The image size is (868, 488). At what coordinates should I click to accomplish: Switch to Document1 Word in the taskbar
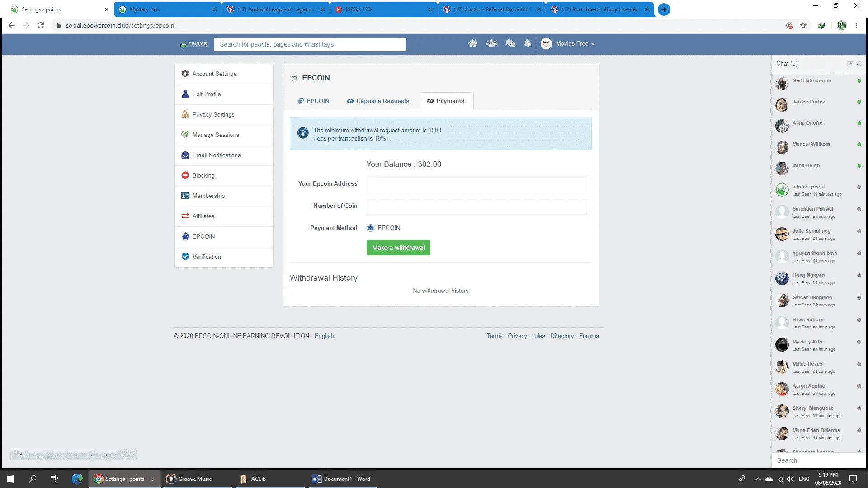342,479
